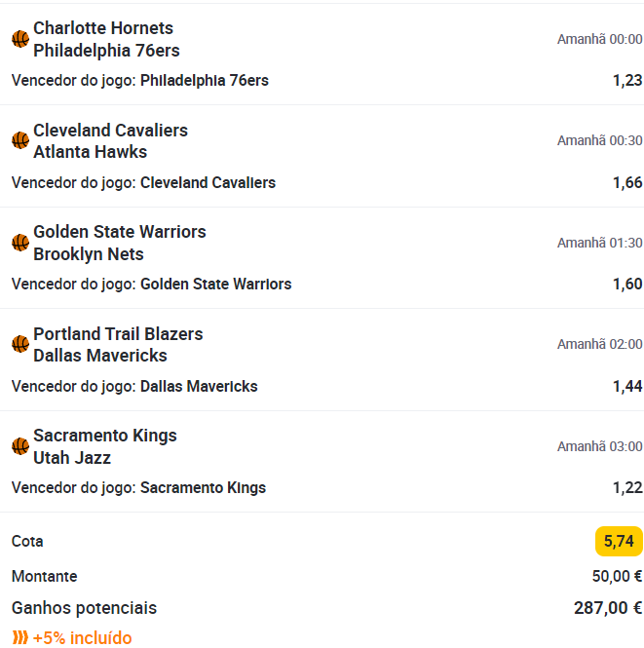644x648 pixels.
Task: Click the 1,22 odds for Sacramento Kings
Action: [627, 488]
